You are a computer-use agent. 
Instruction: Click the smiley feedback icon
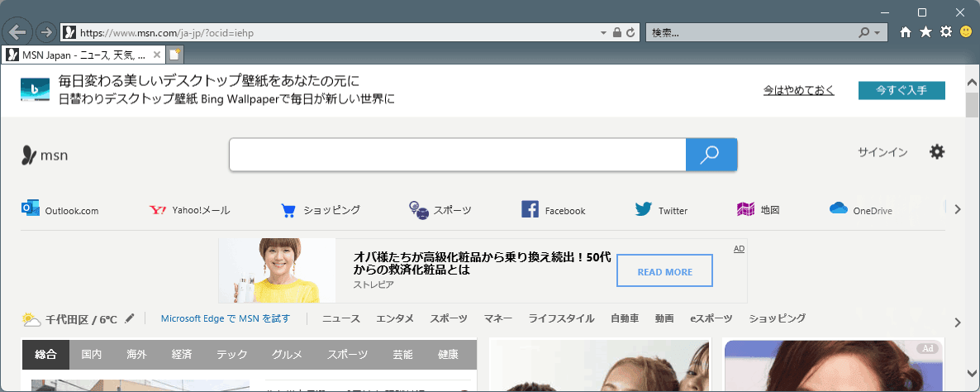(x=966, y=32)
